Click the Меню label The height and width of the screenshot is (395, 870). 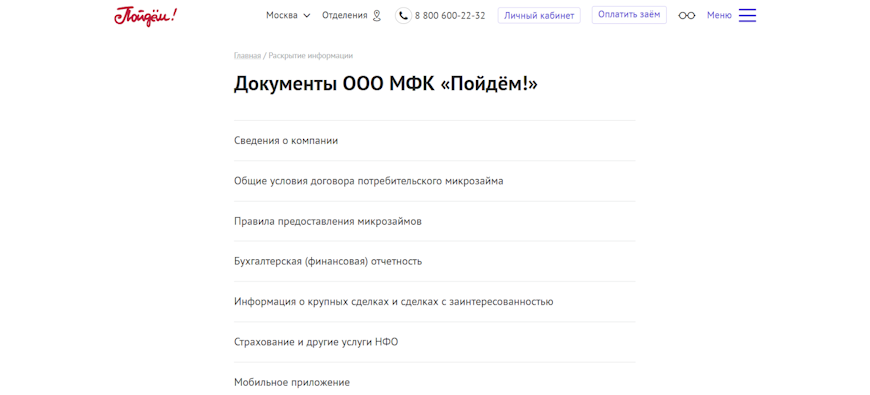click(x=719, y=16)
